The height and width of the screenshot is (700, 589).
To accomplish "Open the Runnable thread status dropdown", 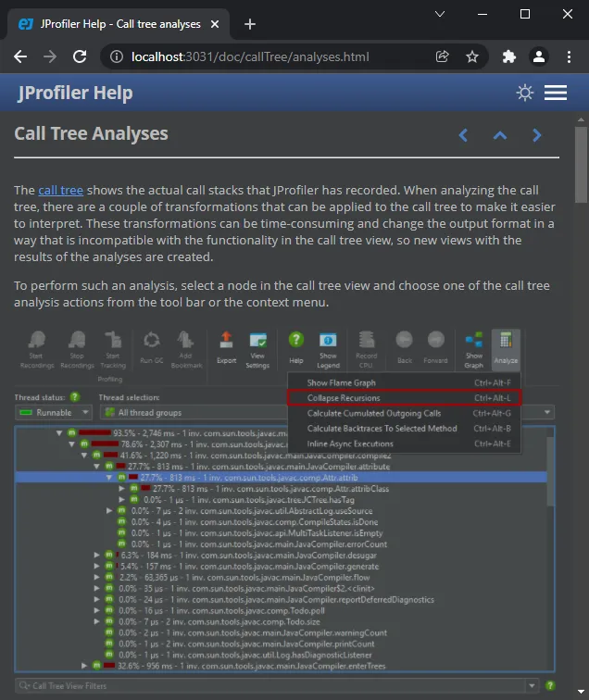I will click(x=54, y=413).
